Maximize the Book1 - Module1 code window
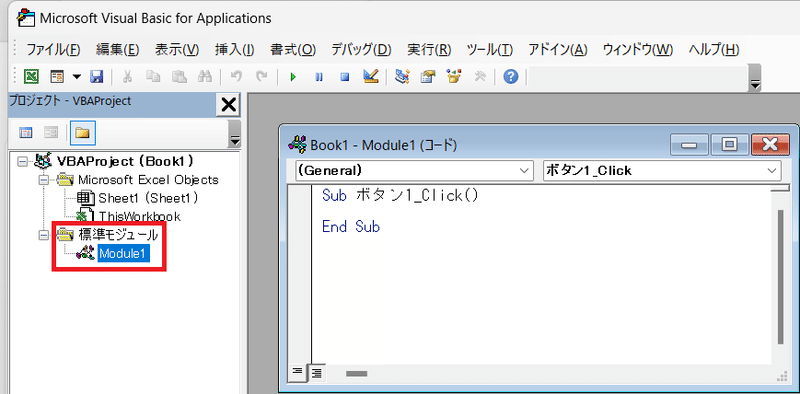Screen dimensions: 800x394 729,145
